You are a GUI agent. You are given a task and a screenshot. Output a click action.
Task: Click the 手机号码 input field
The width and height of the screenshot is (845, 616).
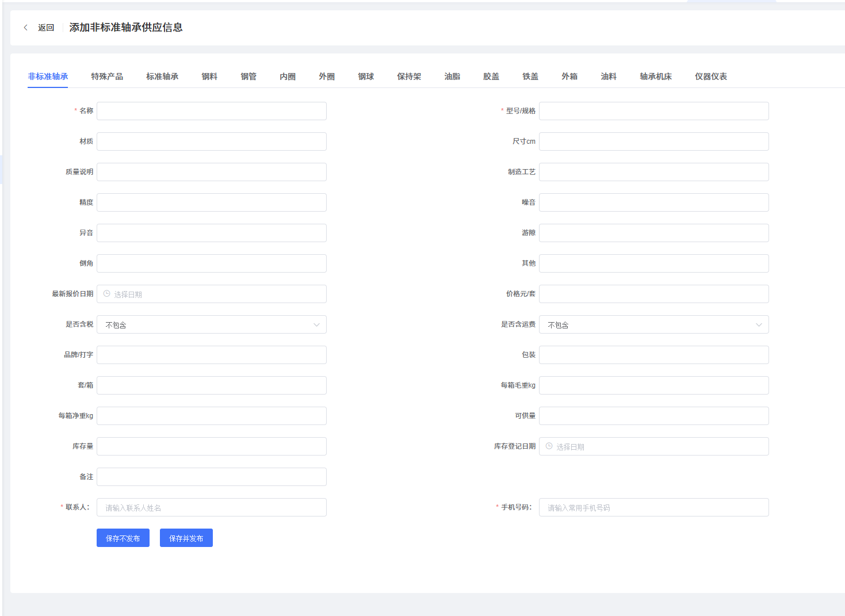(x=653, y=507)
